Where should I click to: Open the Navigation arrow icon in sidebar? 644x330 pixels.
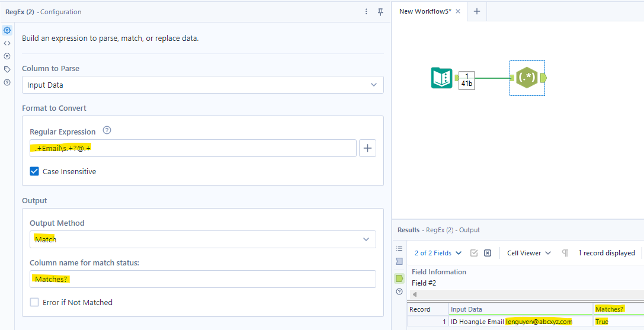coord(7,56)
